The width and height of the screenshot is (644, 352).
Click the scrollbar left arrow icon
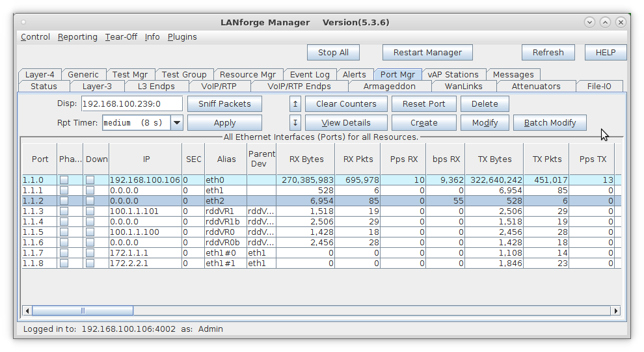point(27,310)
